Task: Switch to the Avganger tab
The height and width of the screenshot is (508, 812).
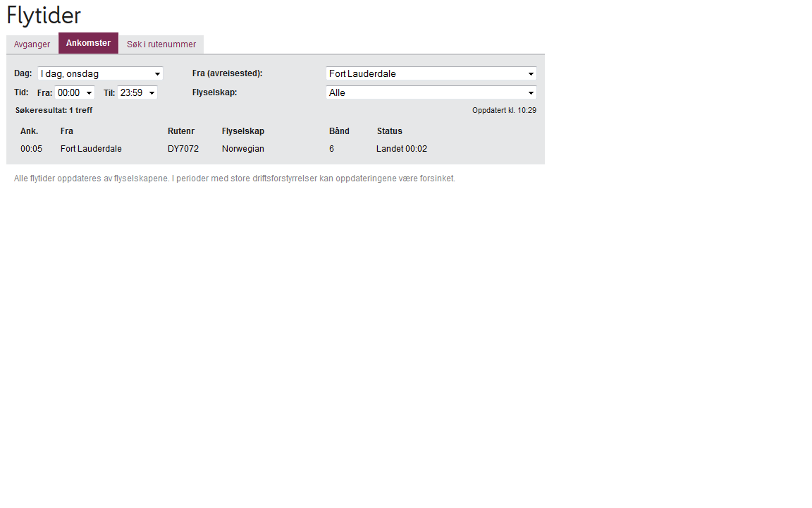Action: pos(32,44)
